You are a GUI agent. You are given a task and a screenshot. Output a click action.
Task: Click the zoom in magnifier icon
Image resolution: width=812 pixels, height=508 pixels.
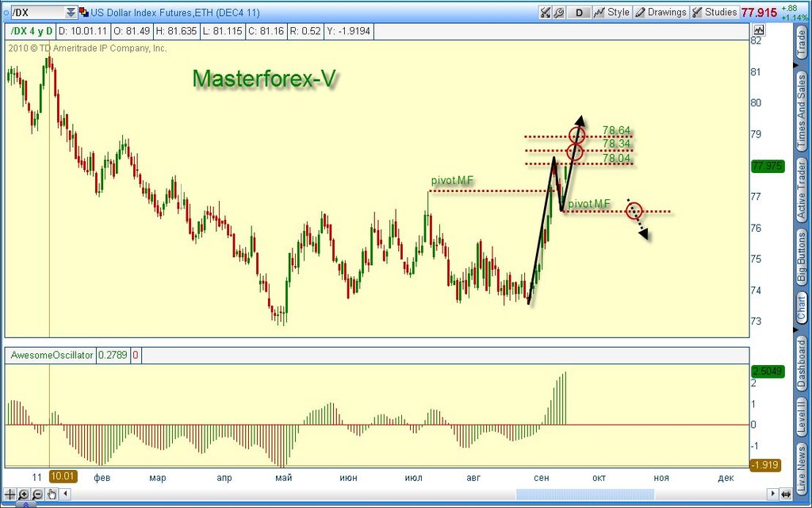point(24,494)
